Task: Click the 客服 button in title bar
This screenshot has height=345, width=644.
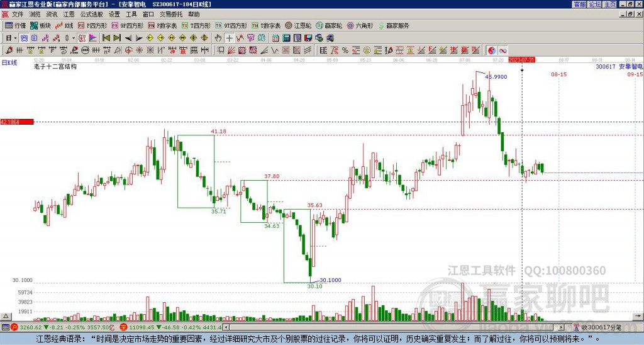Action: click(x=580, y=4)
